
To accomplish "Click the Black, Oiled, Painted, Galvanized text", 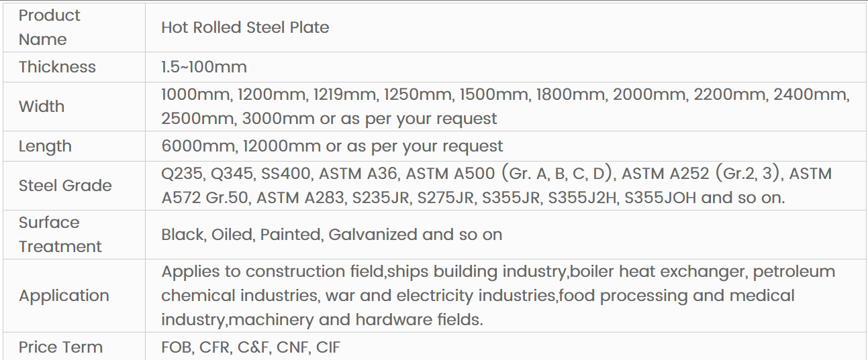I will pyautogui.click(x=332, y=235).
